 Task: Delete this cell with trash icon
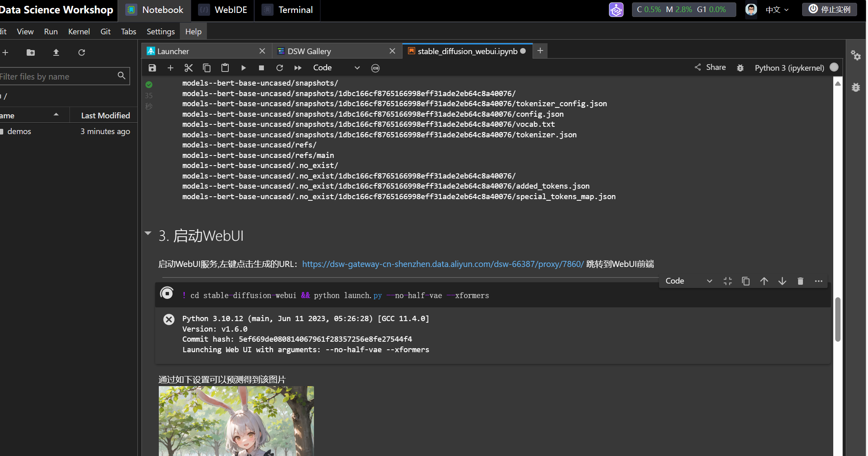(801, 281)
